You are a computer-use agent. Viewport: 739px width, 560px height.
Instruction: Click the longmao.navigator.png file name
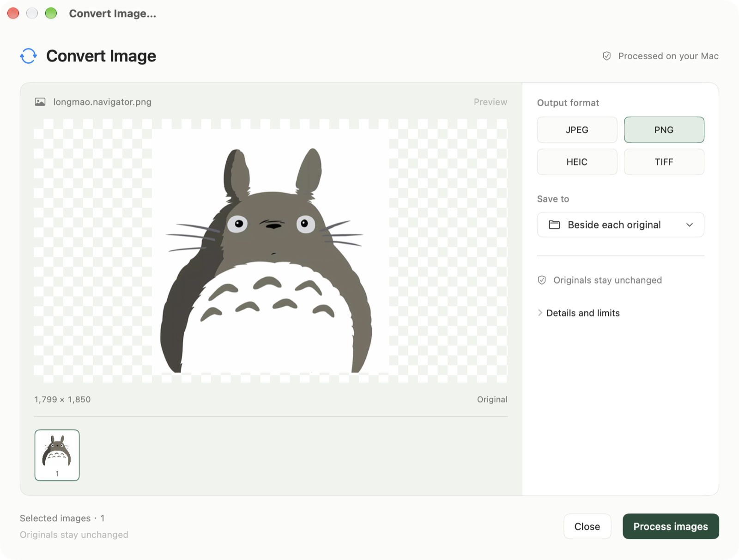coord(103,102)
